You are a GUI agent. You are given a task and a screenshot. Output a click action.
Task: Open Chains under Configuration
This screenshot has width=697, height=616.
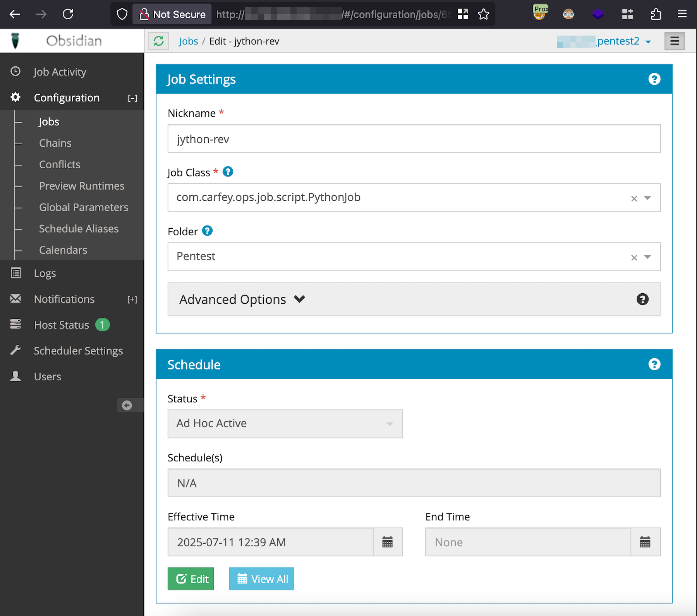click(55, 143)
